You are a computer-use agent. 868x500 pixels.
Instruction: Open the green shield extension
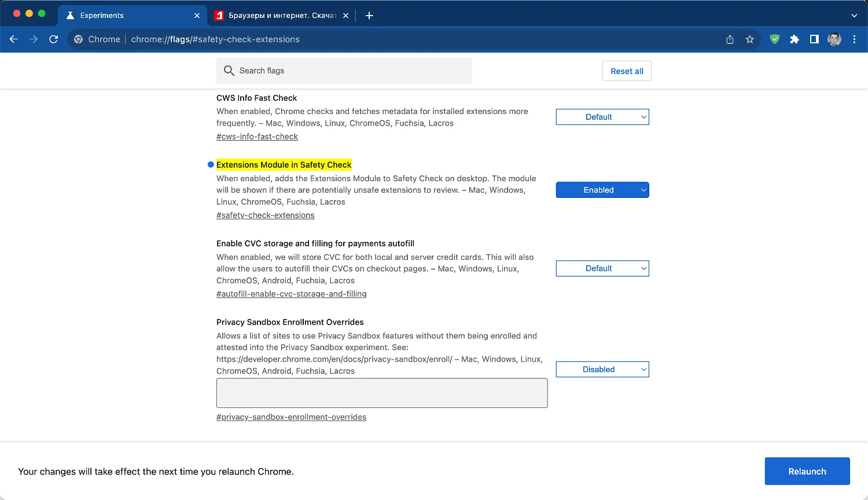click(x=775, y=39)
